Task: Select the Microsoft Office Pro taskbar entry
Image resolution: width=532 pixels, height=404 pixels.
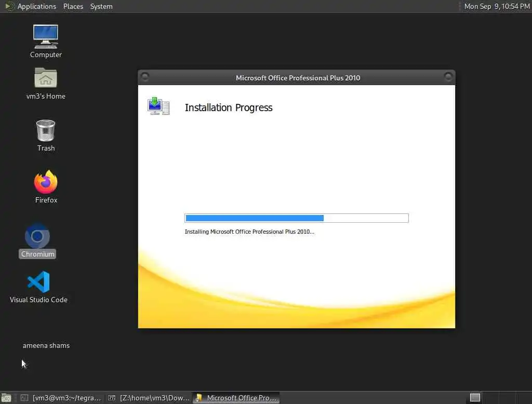Action: point(236,398)
